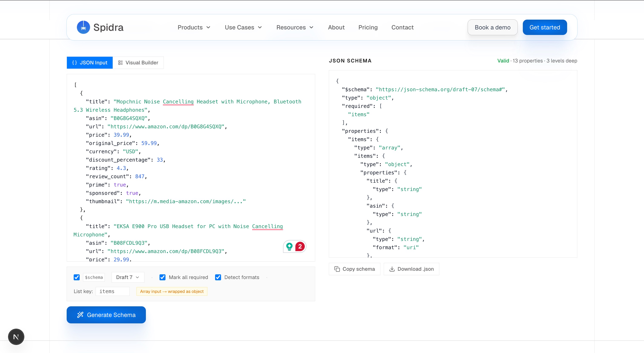Click the Valid status text
Screen dimensions: 644x353
tap(503, 61)
